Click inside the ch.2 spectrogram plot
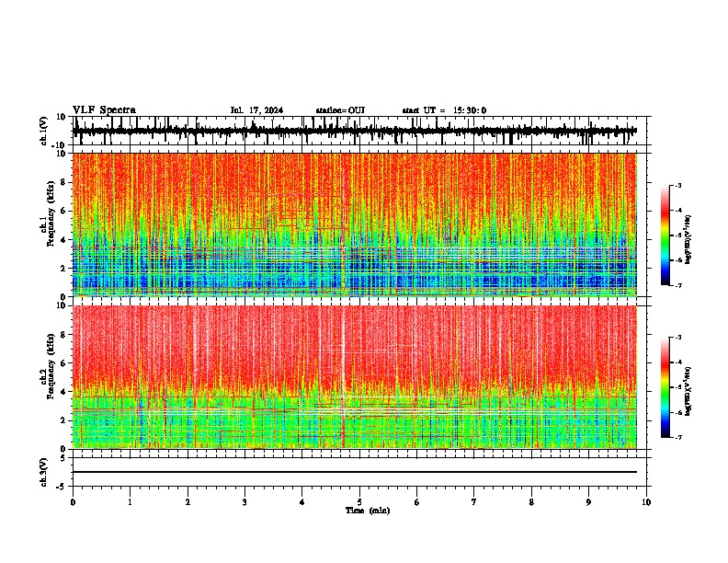Viewport: 728px width, 563px height. tap(355, 377)
